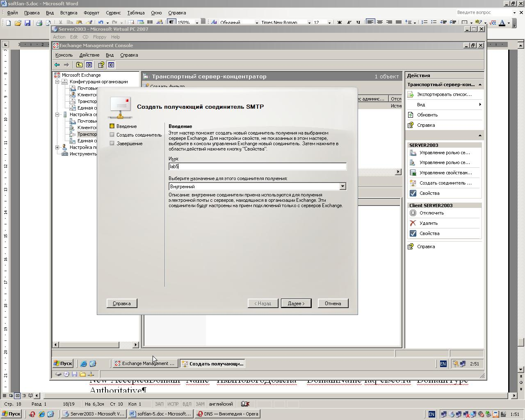Collapse the second Actions section arrow
This screenshot has width=525, height=420.
pos(480,135)
